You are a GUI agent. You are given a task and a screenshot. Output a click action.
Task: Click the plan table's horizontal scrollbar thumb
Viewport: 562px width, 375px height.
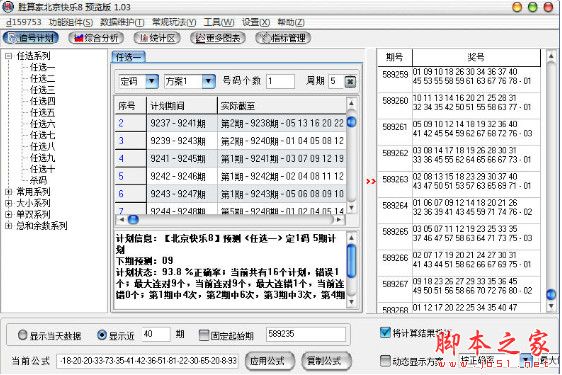(133, 219)
